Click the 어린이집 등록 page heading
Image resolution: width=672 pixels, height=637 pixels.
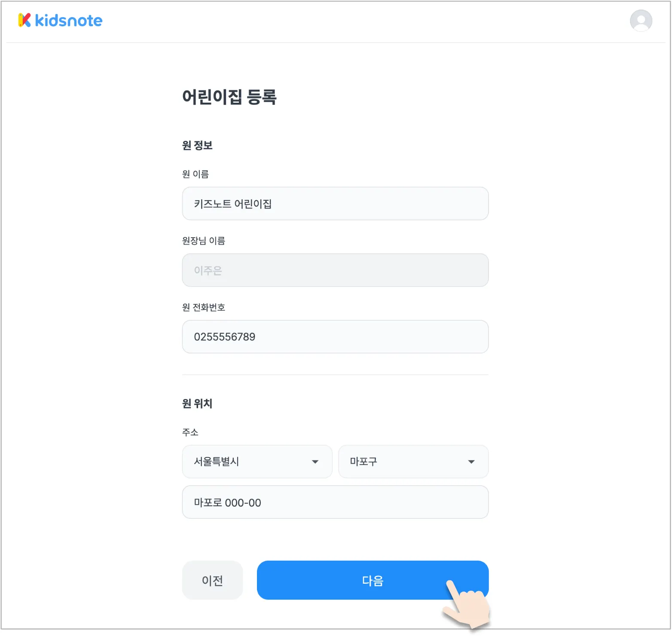pos(229,97)
